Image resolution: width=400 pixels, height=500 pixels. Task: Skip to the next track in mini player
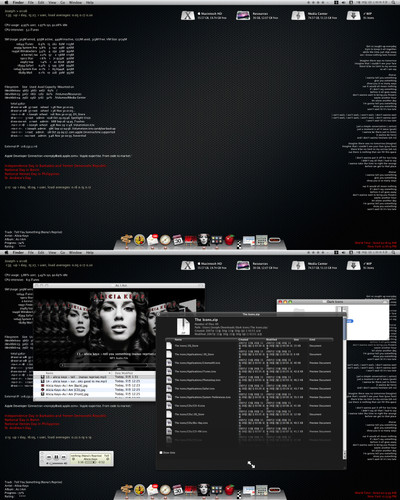[64, 457]
